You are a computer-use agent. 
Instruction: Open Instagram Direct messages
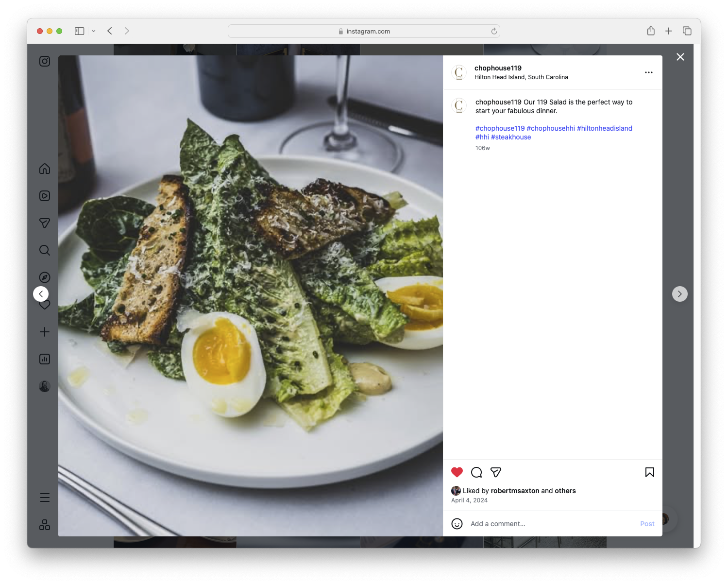point(44,223)
